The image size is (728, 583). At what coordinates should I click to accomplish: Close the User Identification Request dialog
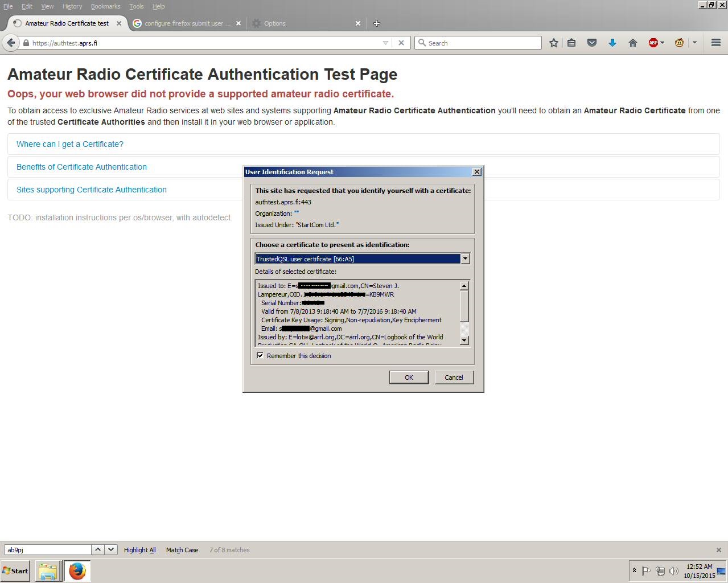tap(477, 172)
